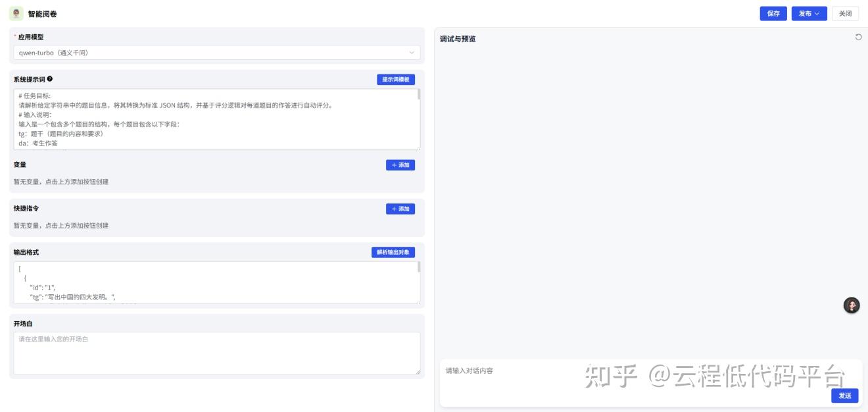The image size is (868, 412).
Task: Close the editor with 关闭 button
Action: (x=845, y=14)
